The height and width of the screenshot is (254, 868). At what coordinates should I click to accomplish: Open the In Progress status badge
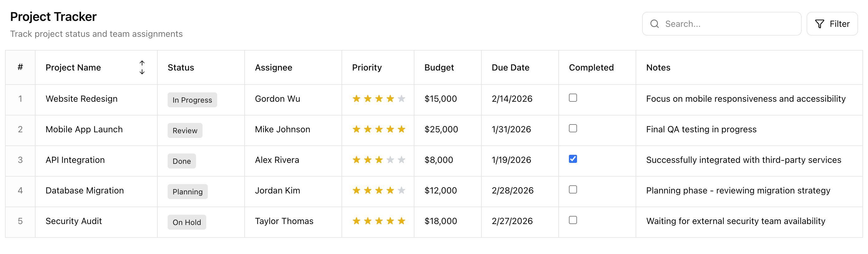(x=192, y=100)
